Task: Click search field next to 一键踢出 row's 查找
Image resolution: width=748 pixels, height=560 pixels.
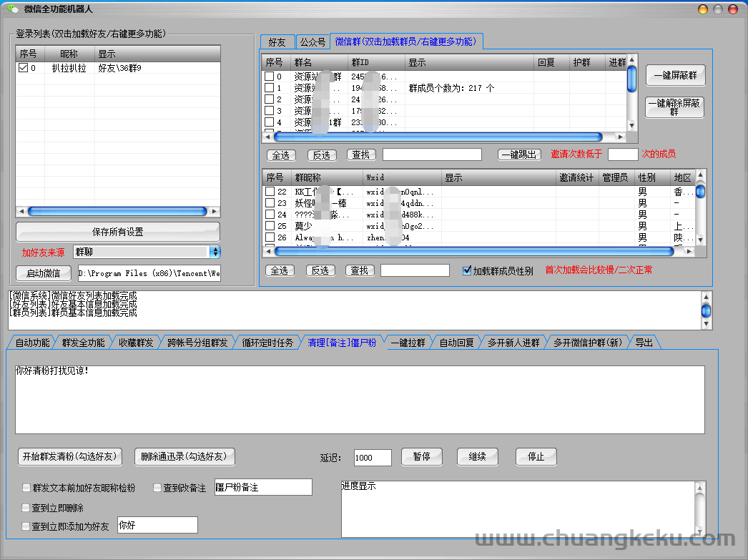Action: 432,154
